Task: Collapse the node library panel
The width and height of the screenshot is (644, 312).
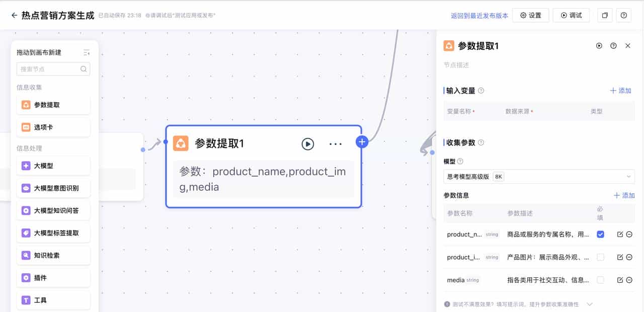Action: coord(86,52)
